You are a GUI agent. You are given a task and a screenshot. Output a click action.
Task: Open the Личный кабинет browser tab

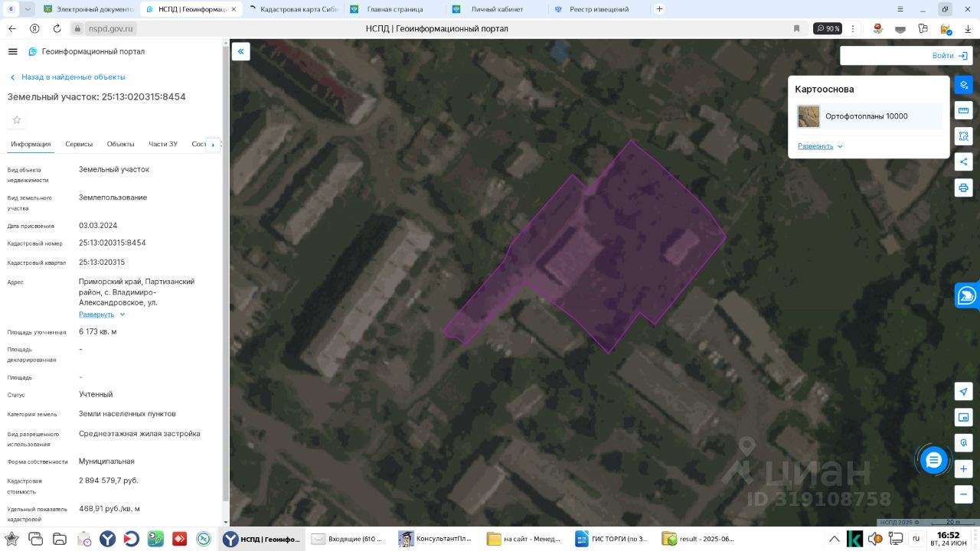click(497, 9)
